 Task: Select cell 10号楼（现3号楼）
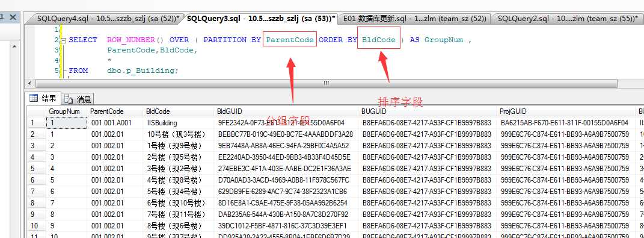pos(179,134)
